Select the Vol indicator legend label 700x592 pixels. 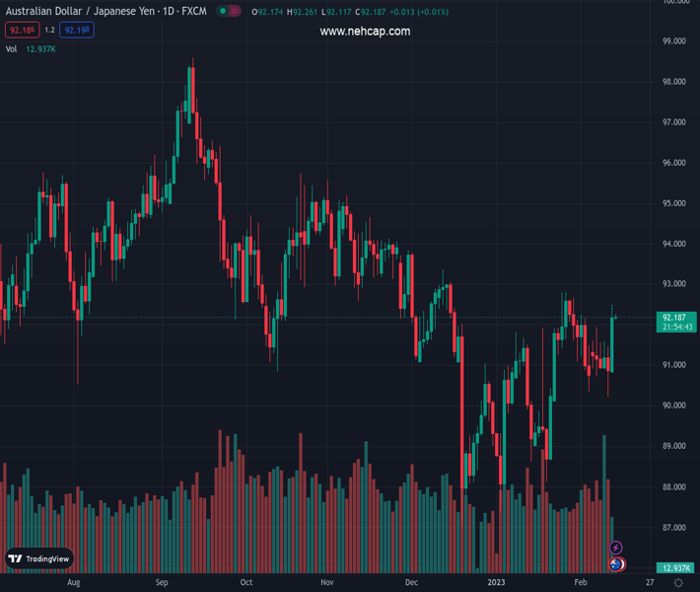[11, 48]
